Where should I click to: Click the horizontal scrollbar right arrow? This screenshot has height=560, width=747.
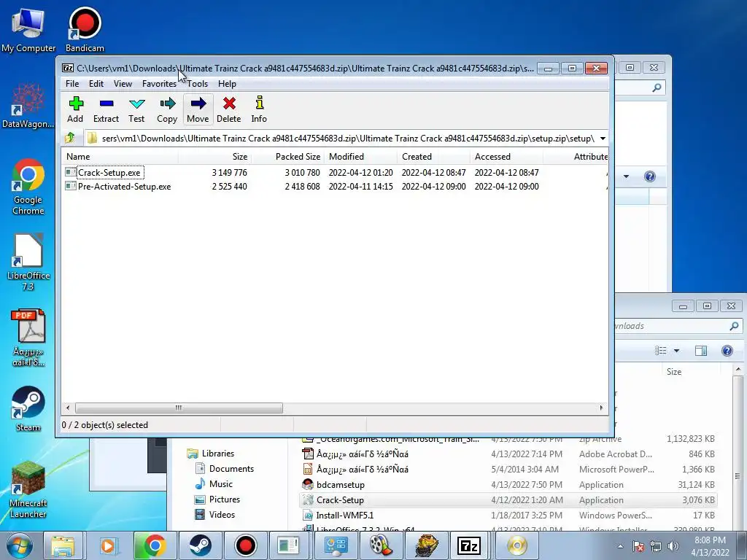click(x=601, y=408)
